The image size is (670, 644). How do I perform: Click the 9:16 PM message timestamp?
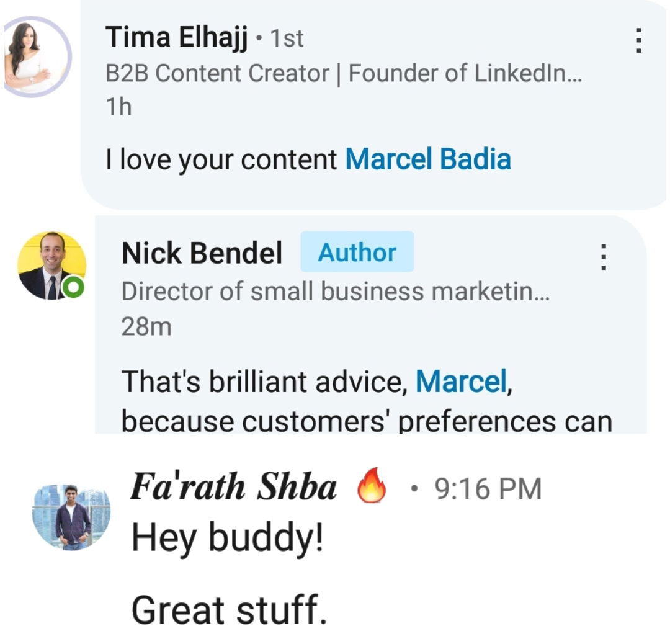488,489
